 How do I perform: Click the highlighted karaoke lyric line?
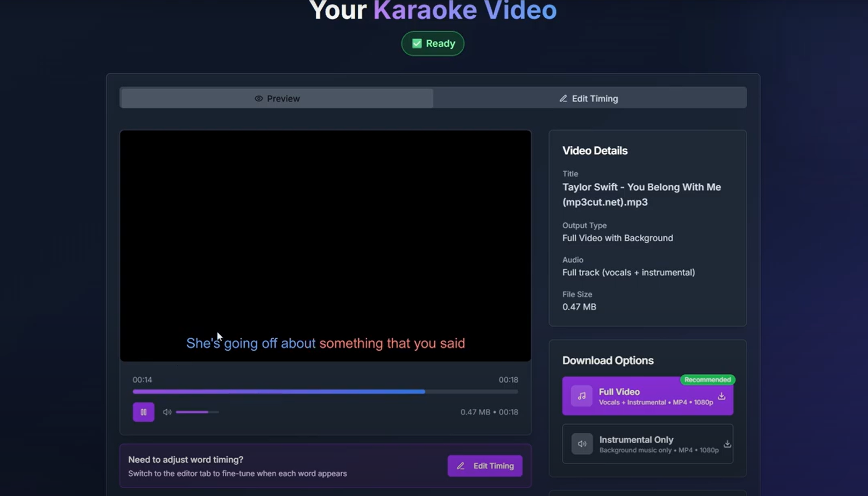pyautogui.click(x=326, y=343)
